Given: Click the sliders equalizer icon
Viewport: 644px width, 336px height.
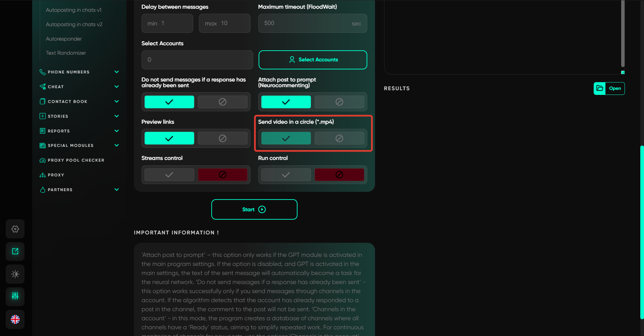Looking at the screenshot, I should (x=15, y=296).
